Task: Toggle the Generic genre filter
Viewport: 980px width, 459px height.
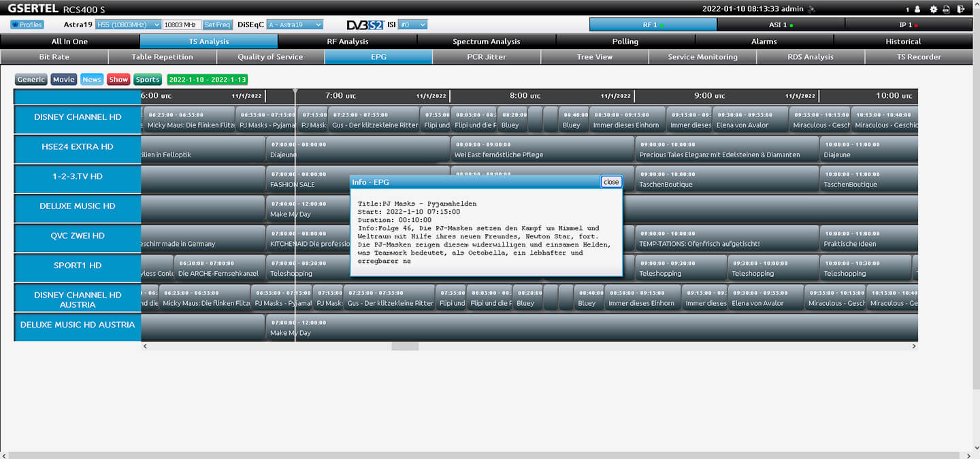Action: click(x=31, y=80)
